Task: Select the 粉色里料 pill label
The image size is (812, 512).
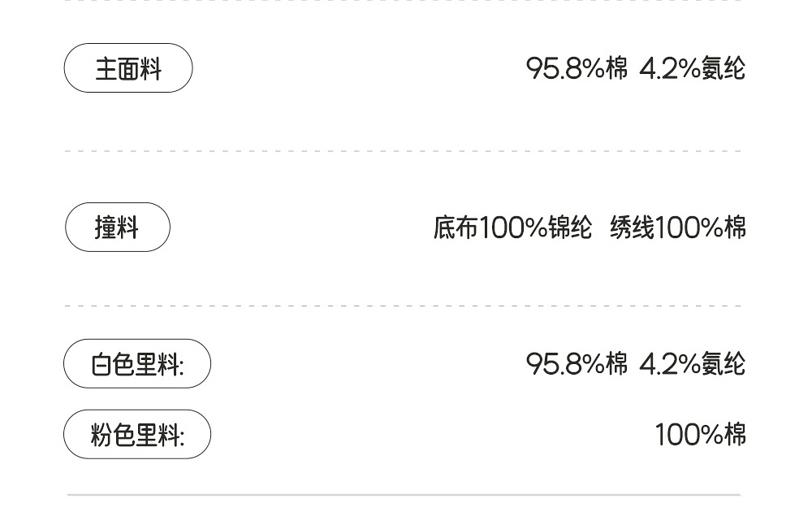Action: [136, 435]
